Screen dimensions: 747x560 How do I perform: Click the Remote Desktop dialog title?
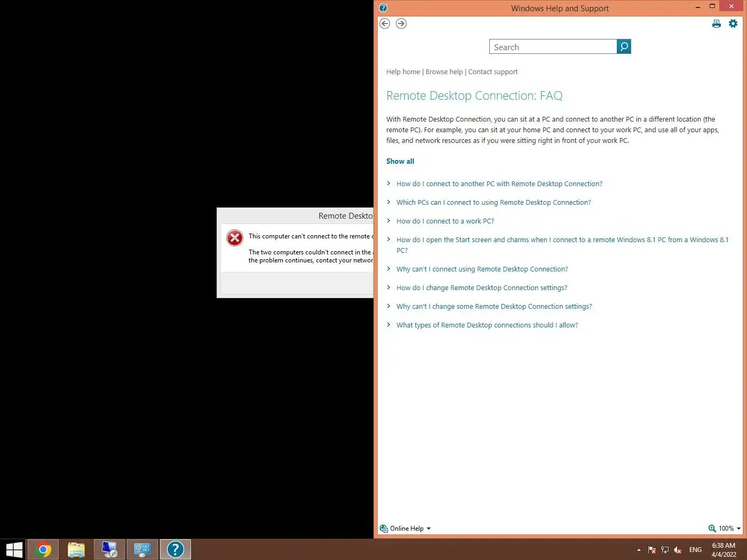tap(345, 215)
